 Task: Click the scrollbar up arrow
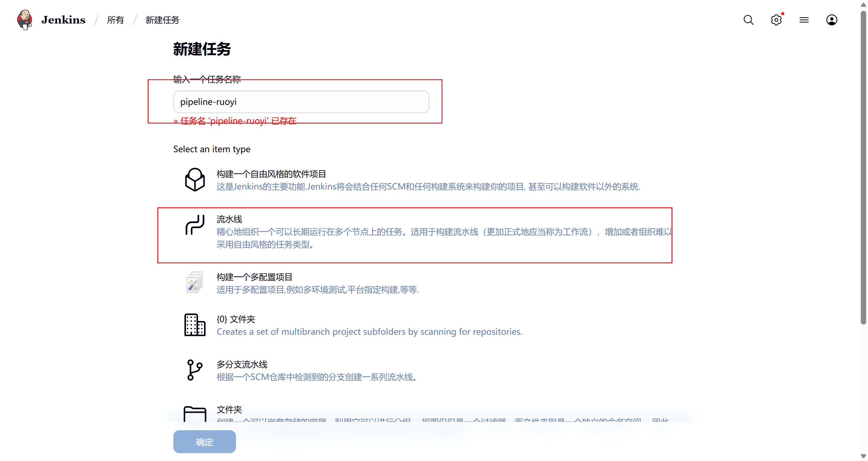[863, 5]
